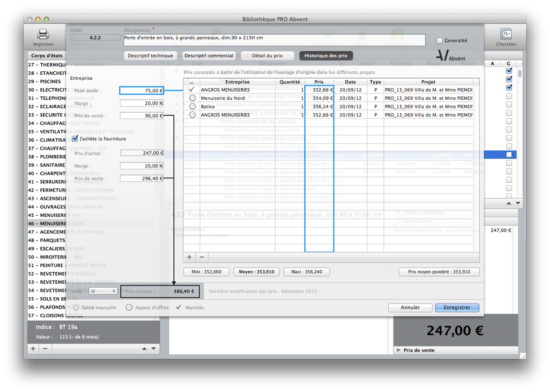Image resolution: width=550 pixels, height=392 pixels.
Task: Select the Historique des prix tab
Action: point(326,56)
